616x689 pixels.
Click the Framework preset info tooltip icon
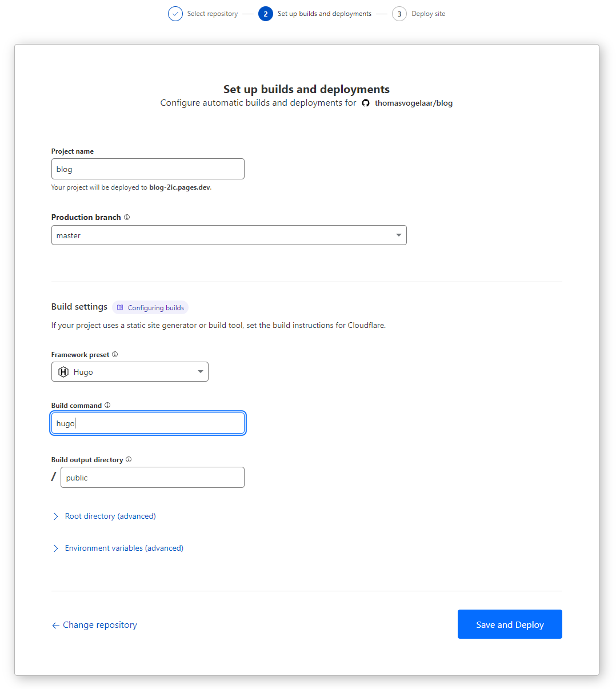(115, 354)
